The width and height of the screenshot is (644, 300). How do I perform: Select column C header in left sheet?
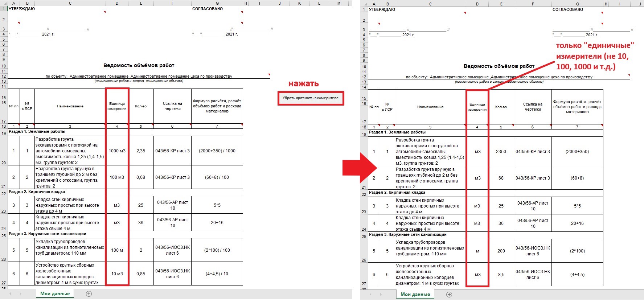[x=70, y=3]
